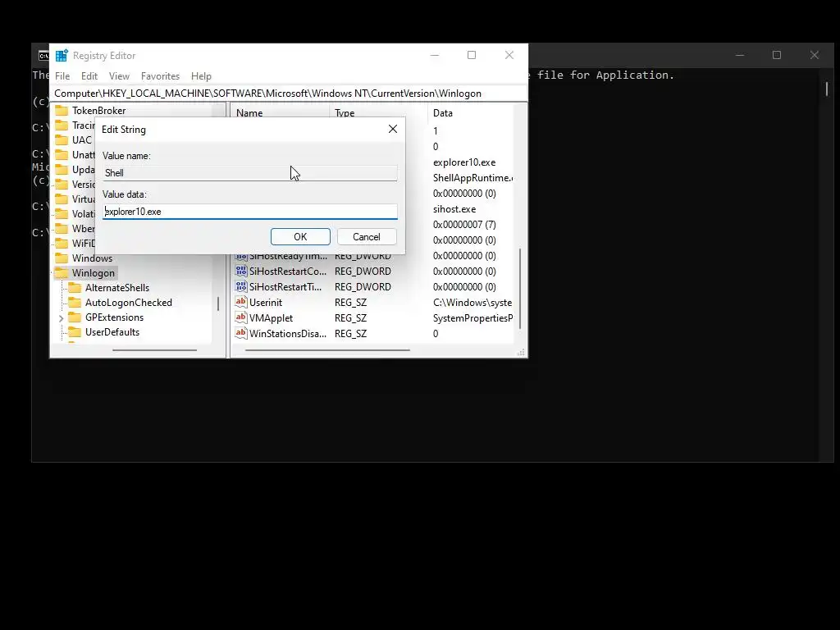
Task: Maximize the Command Prompt window
Action: (x=777, y=55)
